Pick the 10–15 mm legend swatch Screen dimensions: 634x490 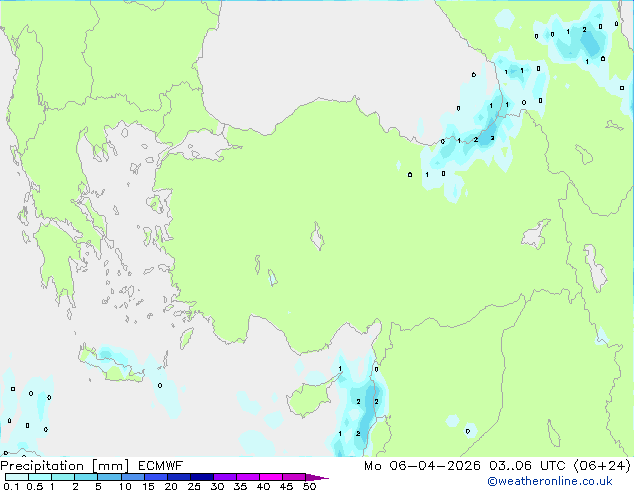[x=132, y=477]
